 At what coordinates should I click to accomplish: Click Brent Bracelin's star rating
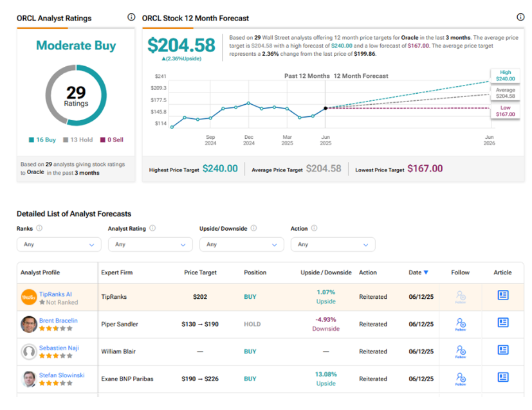[x=55, y=328]
